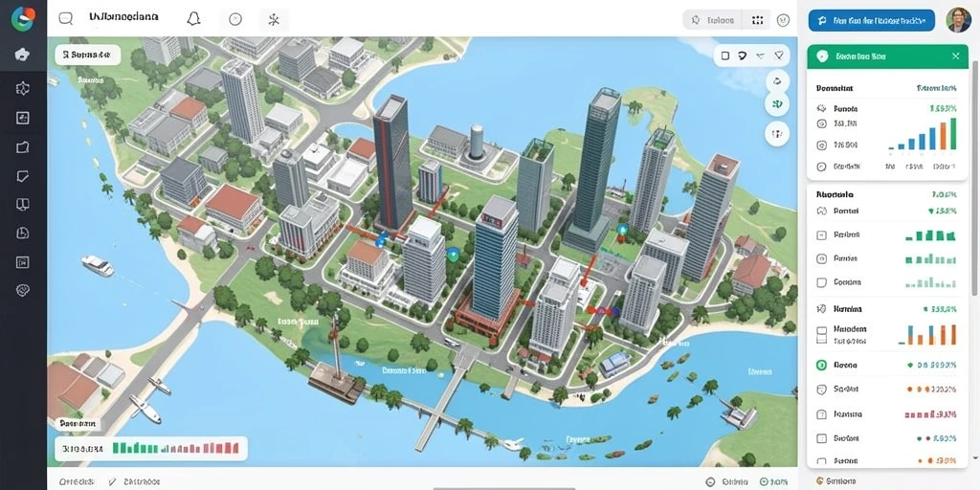980x490 pixels.
Task: Click the green-red bar strip at map bottom-left
Action: coord(151,448)
